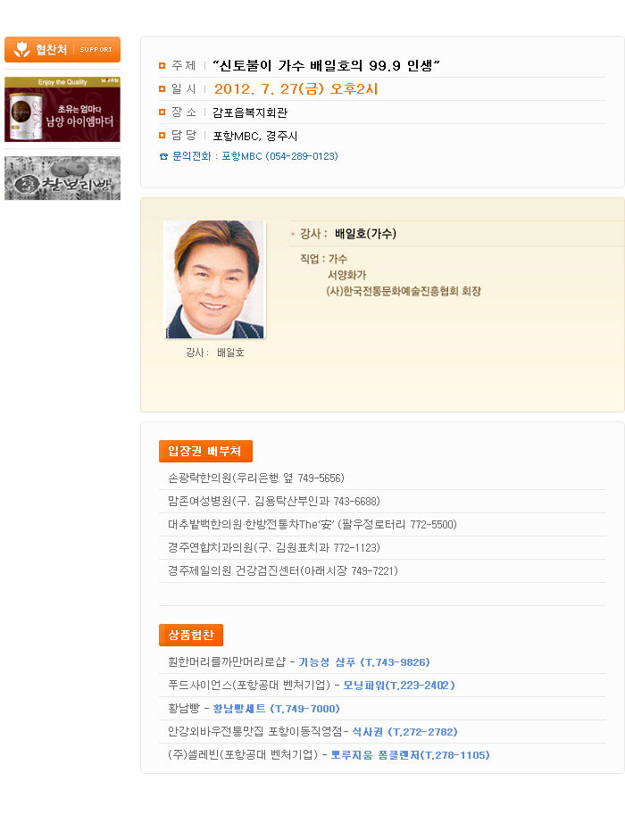Click the speaker photo of 배일호
Viewport: 625px width, 840px height.
pyautogui.click(x=214, y=279)
